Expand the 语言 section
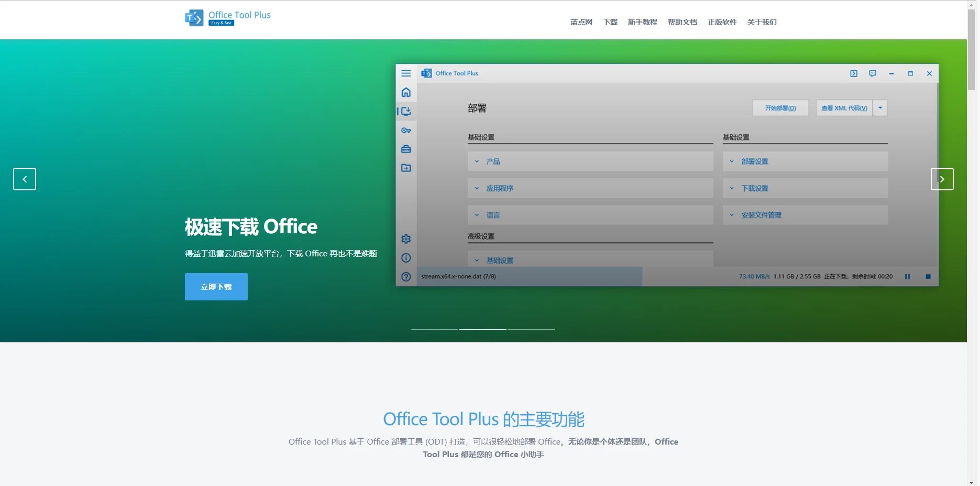980x486 pixels. 590,215
